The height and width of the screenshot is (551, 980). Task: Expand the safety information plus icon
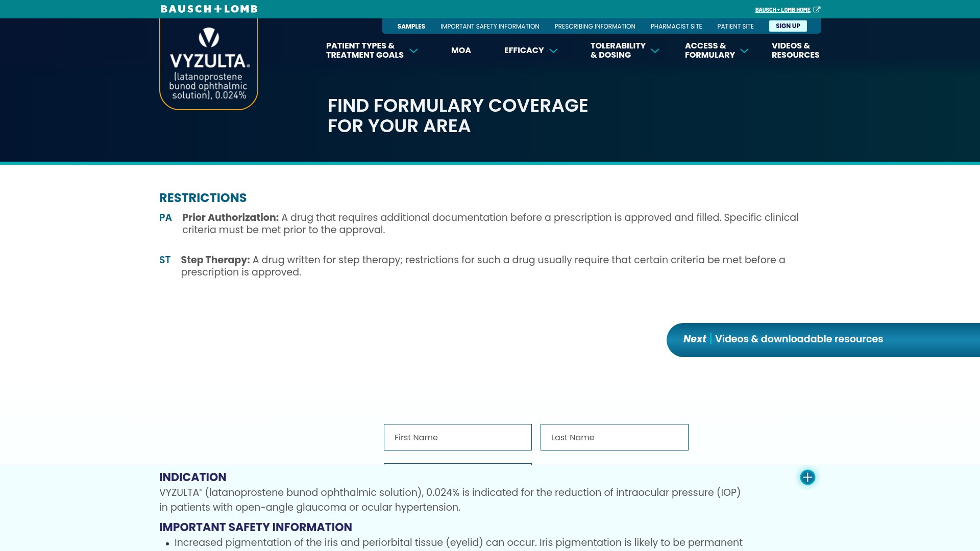pos(807,478)
